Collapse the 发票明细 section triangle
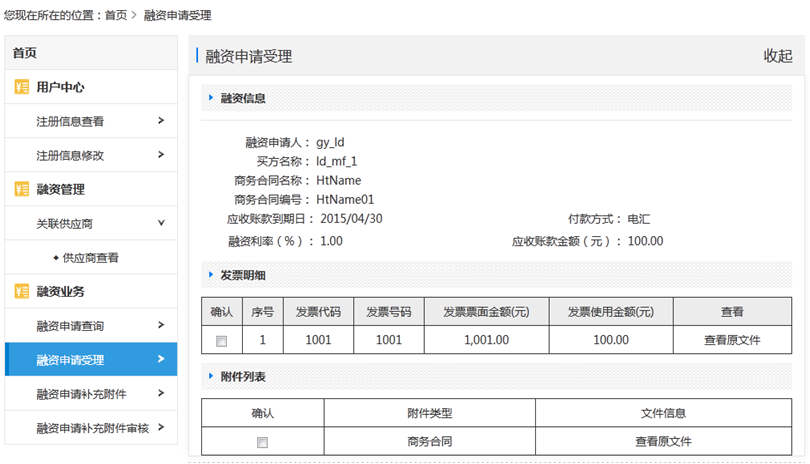The width and height of the screenshot is (810, 464). pyautogui.click(x=210, y=275)
